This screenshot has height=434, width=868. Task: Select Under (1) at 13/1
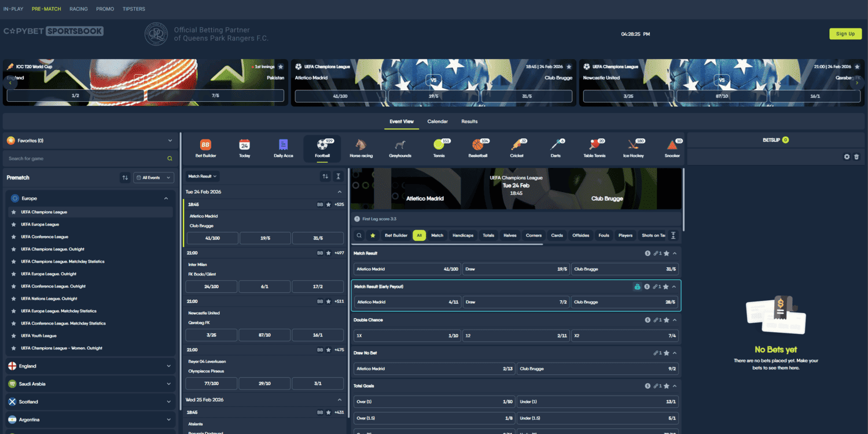598,402
